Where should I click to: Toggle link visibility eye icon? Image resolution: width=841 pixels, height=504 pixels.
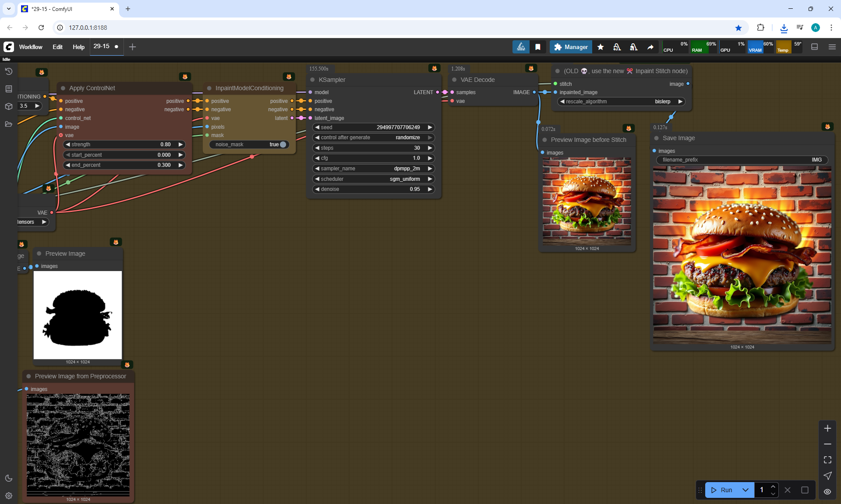827,491
